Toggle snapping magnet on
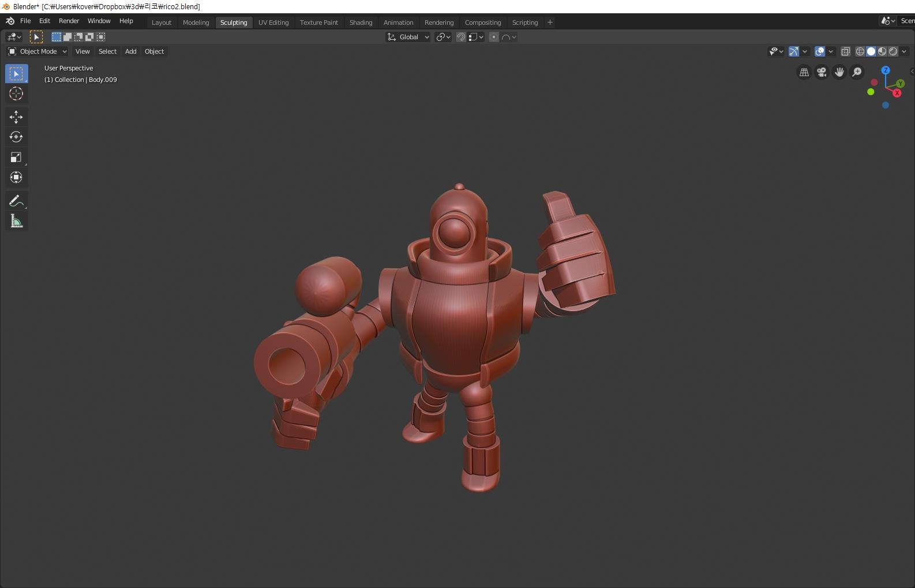This screenshot has width=915, height=588. click(x=461, y=37)
